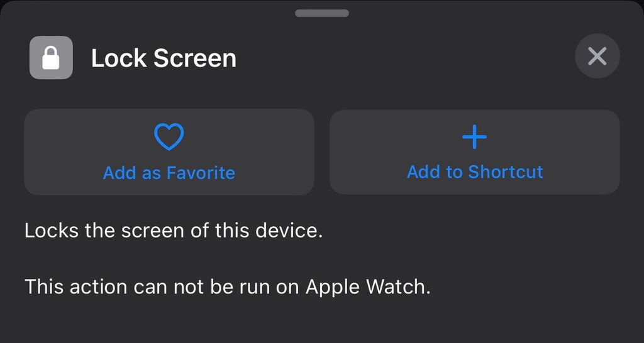Click the blue plus icon
This screenshot has width=644, height=343.
click(474, 137)
